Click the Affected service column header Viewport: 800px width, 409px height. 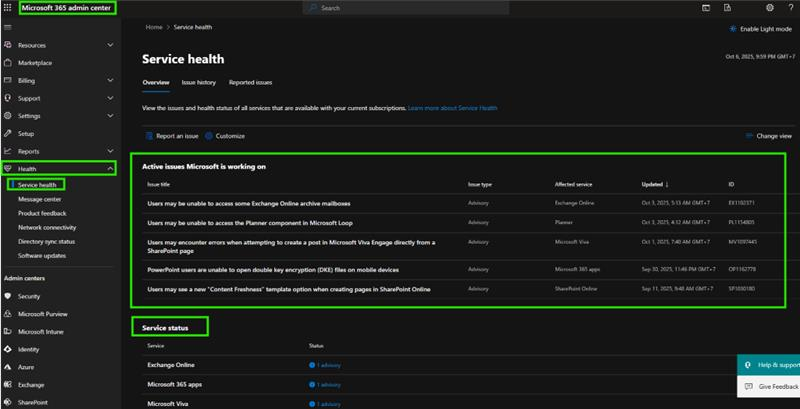coord(573,185)
